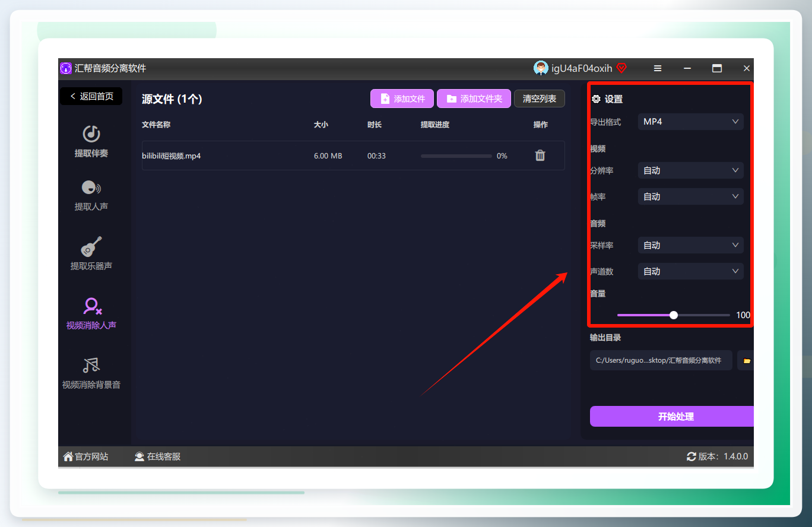
Task: Click the 0% extraction progress bar
Action: pos(456,156)
